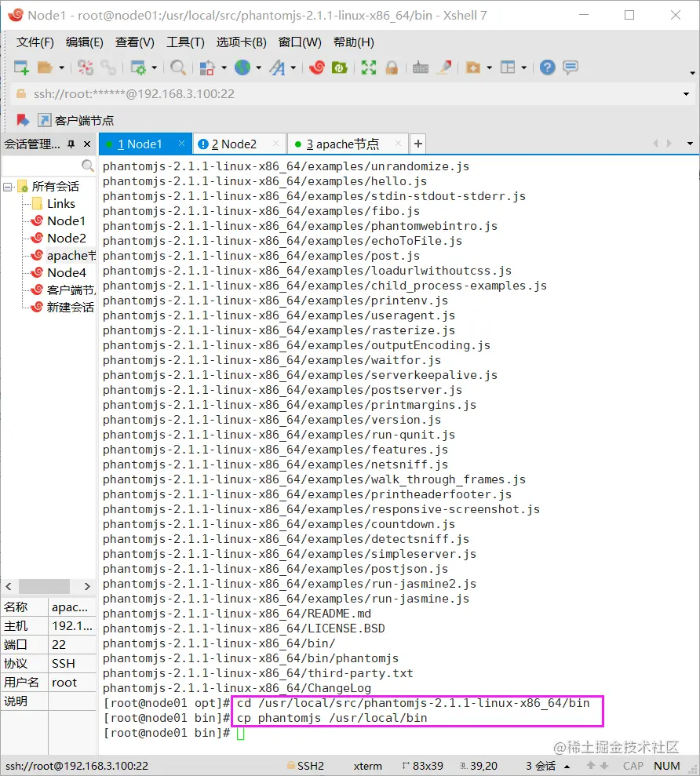Expand the address bar history dropdown
Image resolution: width=700 pixels, height=776 pixels.
click(686, 94)
